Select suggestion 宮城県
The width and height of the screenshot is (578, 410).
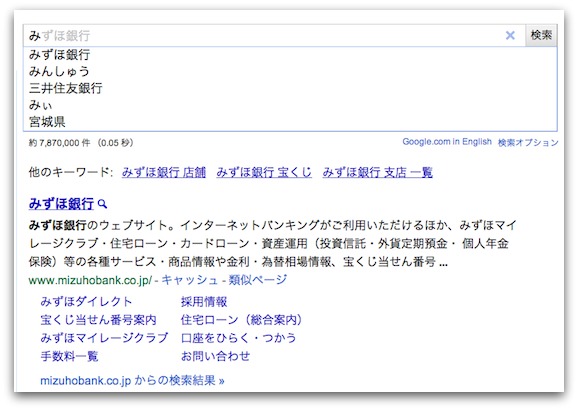click(290, 122)
